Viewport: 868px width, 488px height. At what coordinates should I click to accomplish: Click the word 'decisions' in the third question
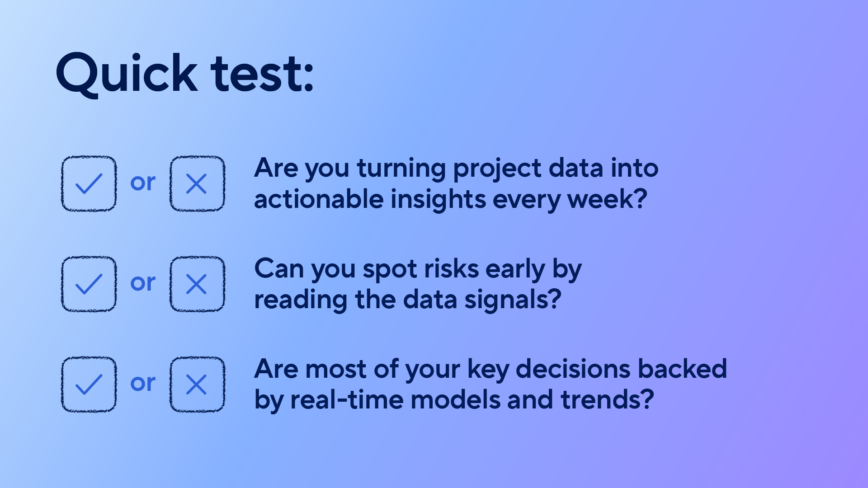(573, 369)
